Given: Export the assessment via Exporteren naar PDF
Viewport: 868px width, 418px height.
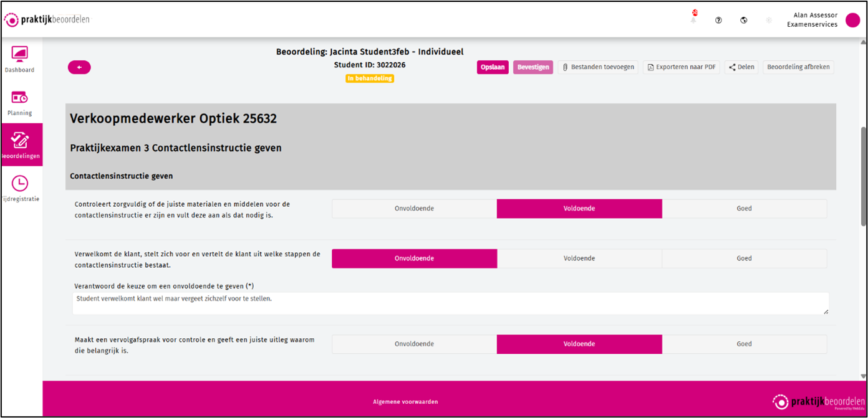Looking at the screenshot, I should pyautogui.click(x=681, y=67).
